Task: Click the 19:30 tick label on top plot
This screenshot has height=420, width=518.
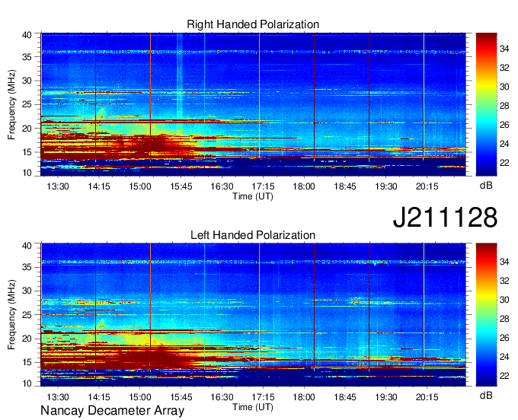Action: point(386,186)
